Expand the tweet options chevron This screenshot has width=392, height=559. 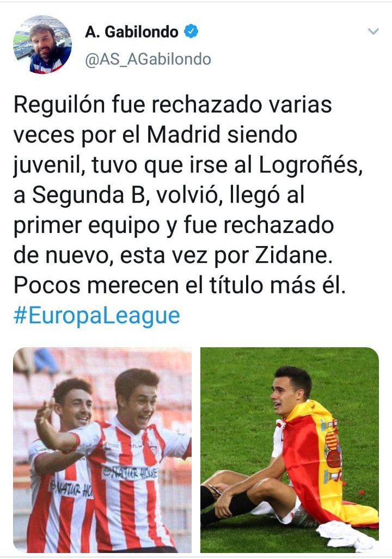(x=373, y=32)
